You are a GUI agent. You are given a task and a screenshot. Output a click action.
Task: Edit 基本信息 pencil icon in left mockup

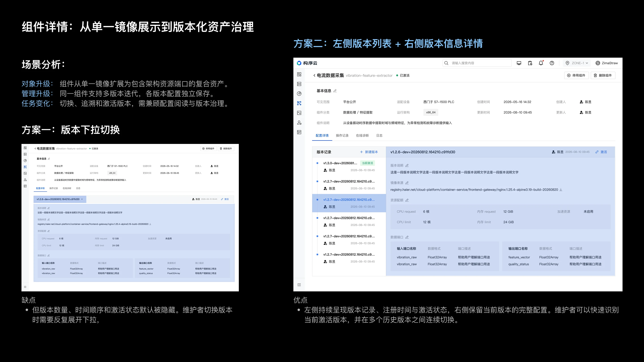click(x=49, y=159)
